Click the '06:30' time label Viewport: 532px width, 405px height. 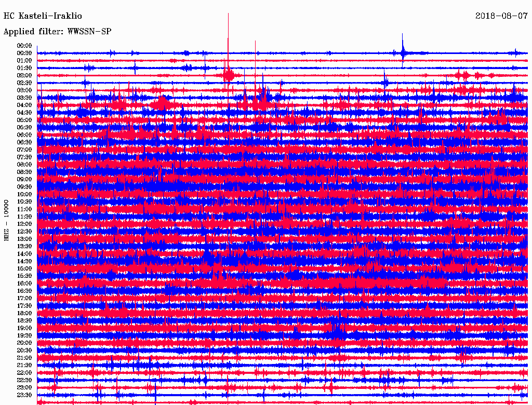pyautogui.click(x=24, y=142)
